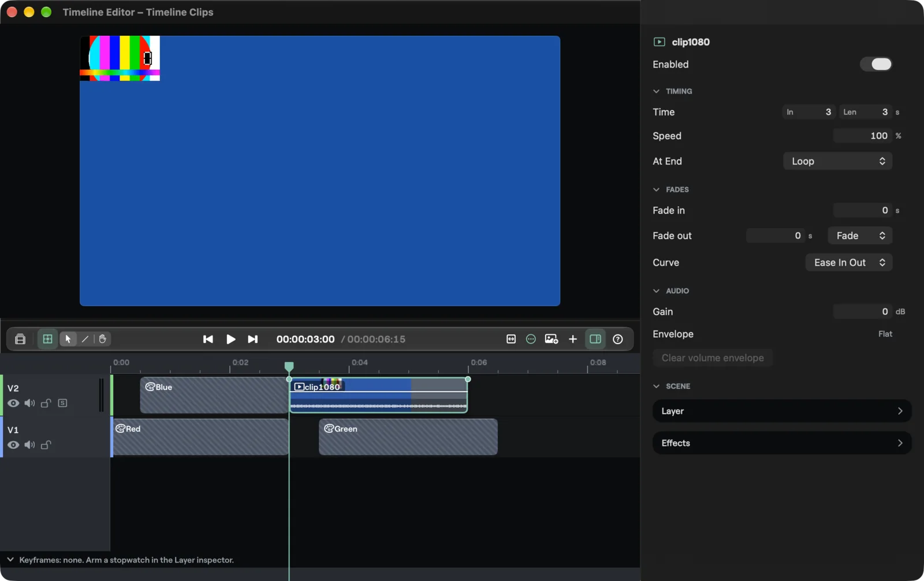Image resolution: width=924 pixels, height=581 pixels.
Task: Click the plus add button
Action: coord(573,339)
